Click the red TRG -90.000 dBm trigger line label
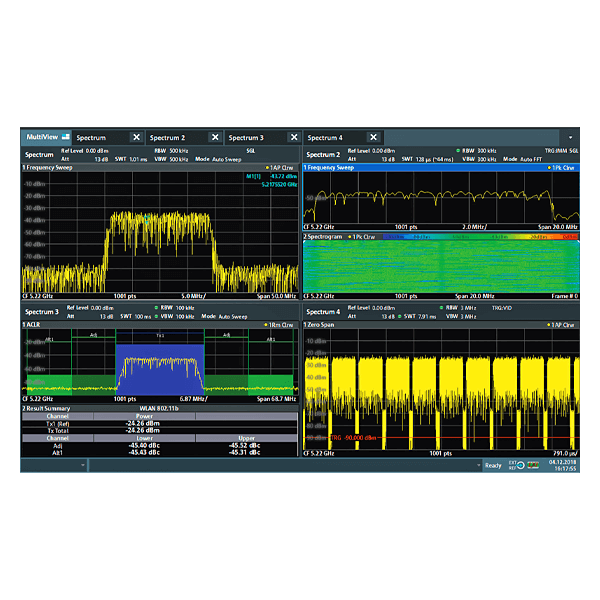This screenshot has width=600, height=600. click(353, 437)
